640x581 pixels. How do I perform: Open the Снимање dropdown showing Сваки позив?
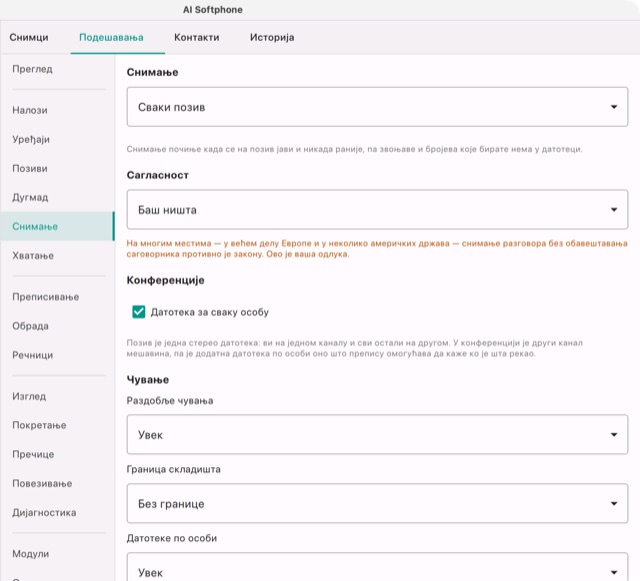pyautogui.click(x=377, y=107)
